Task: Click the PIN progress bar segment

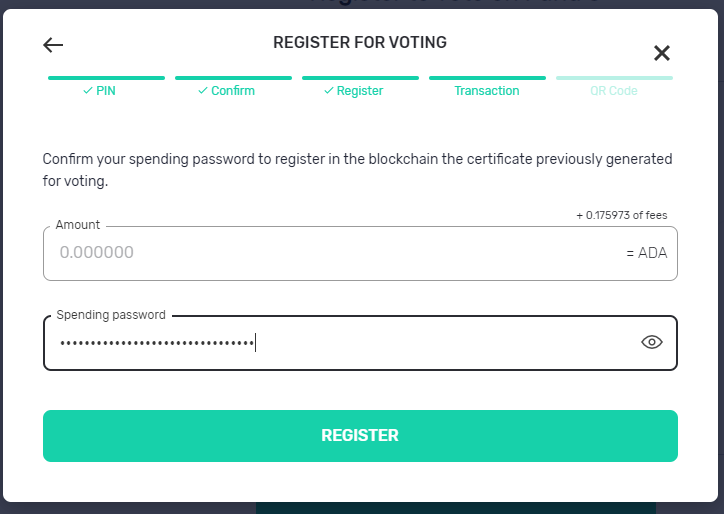Action: 106,78
